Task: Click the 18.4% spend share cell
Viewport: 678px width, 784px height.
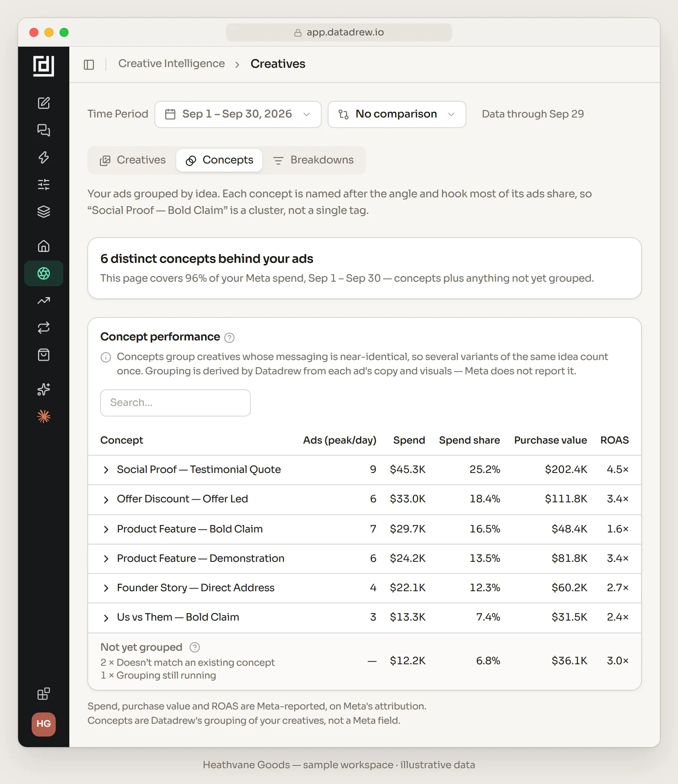Action: [485, 499]
